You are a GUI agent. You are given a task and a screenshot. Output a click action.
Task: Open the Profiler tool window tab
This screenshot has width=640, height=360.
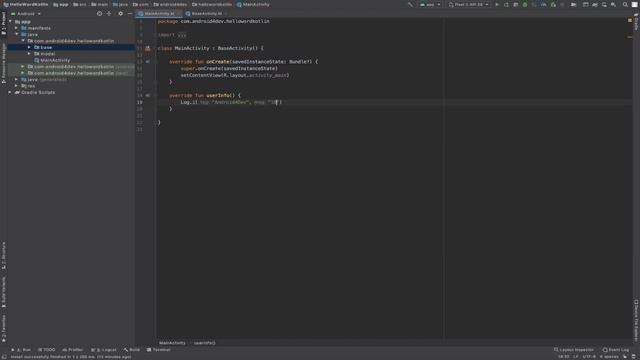tap(73, 350)
